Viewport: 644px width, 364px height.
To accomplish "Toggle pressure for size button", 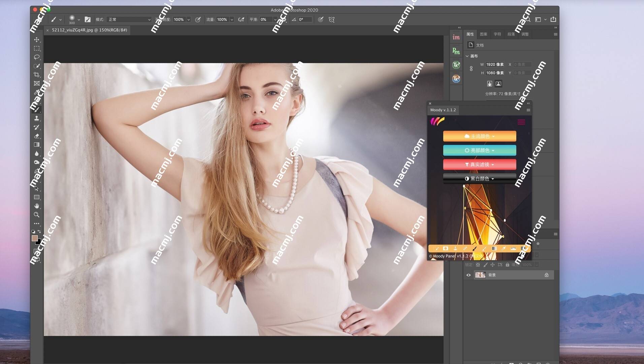I will (x=321, y=20).
